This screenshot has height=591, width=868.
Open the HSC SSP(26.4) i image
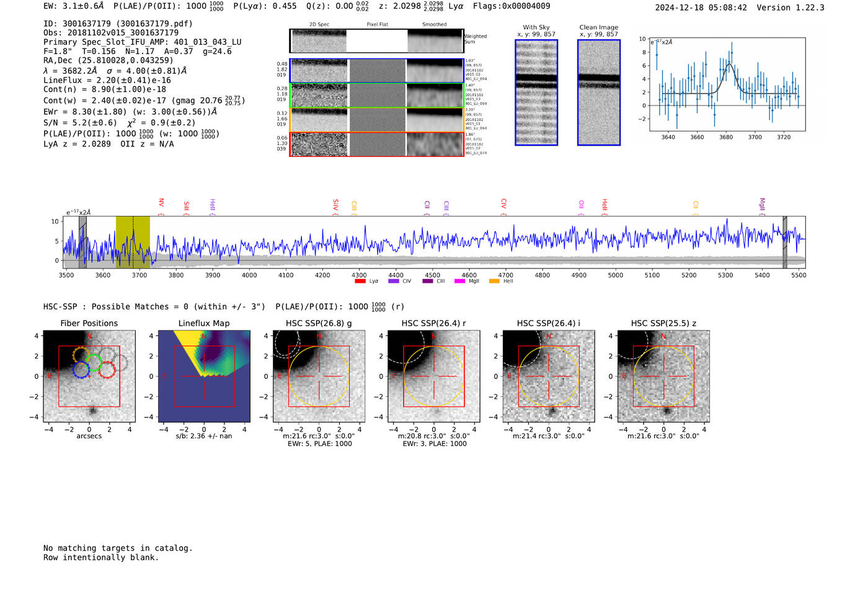pyautogui.click(x=549, y=376)
